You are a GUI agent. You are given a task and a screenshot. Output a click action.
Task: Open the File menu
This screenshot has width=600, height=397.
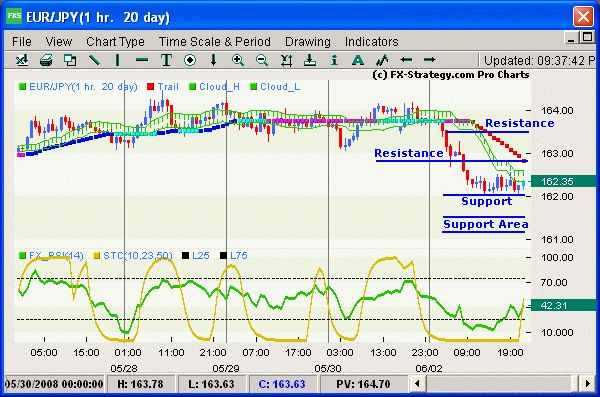(x=22, y=41)
